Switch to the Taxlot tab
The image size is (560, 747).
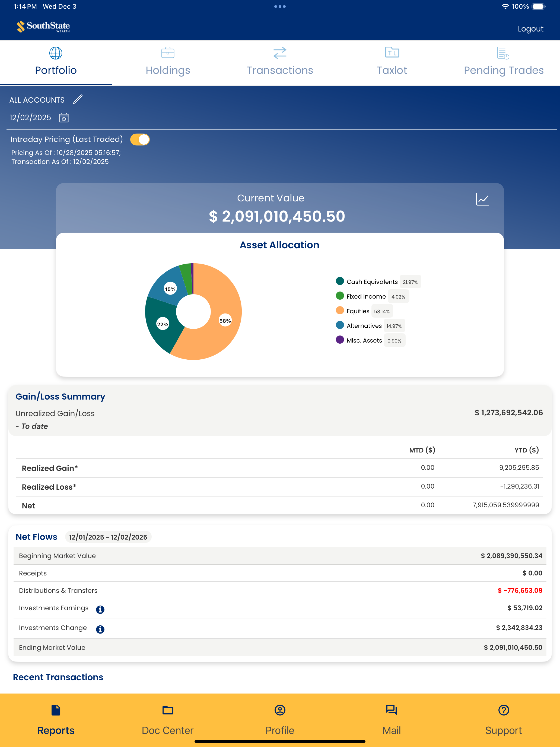pos(392,63)
